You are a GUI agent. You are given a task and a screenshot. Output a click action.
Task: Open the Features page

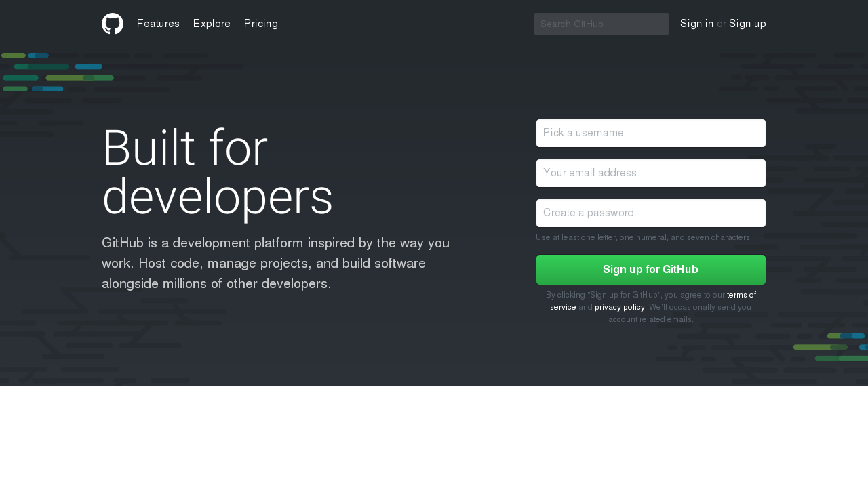coord(158,24)
